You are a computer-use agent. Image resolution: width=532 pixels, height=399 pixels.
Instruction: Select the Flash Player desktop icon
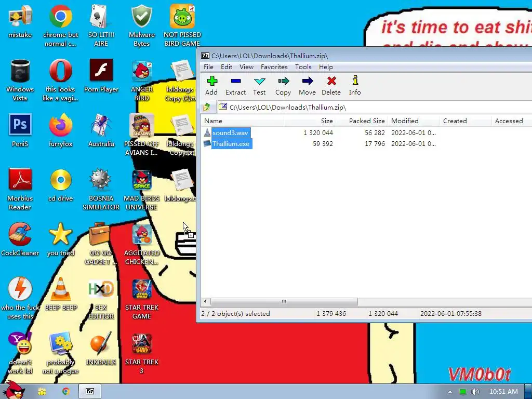pos(101,76)
